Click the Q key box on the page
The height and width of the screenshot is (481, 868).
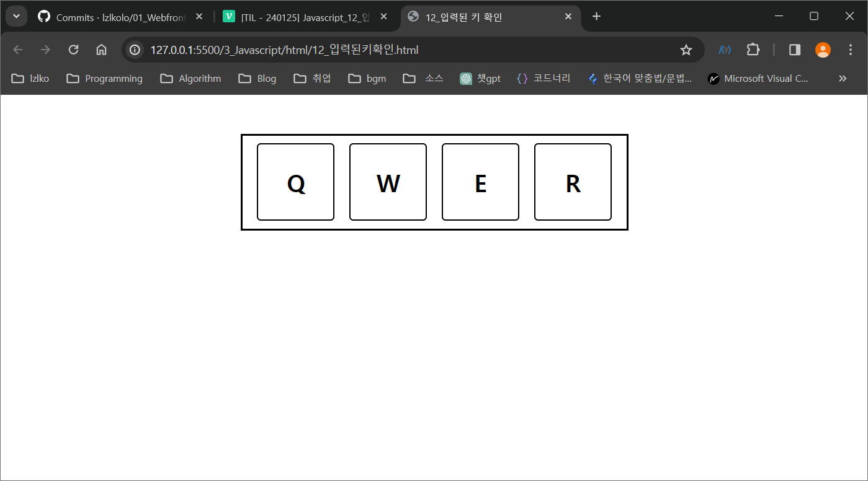[295, 182]
